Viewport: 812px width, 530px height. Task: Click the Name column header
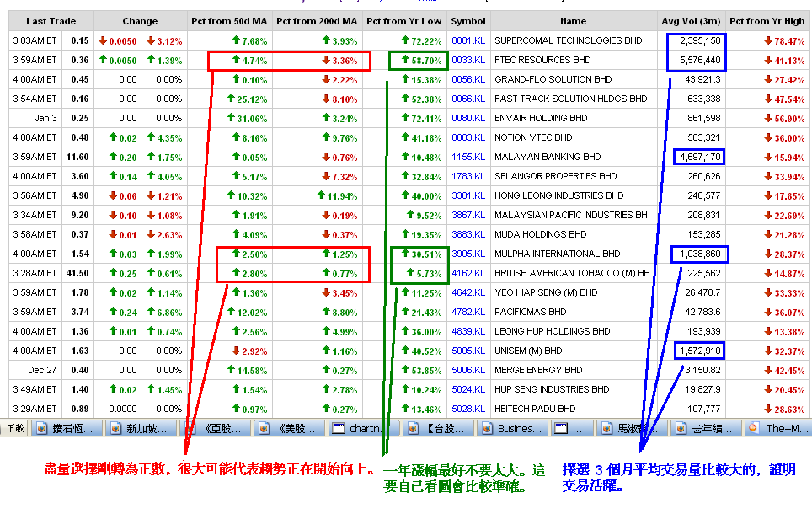[x=574, y=21]
